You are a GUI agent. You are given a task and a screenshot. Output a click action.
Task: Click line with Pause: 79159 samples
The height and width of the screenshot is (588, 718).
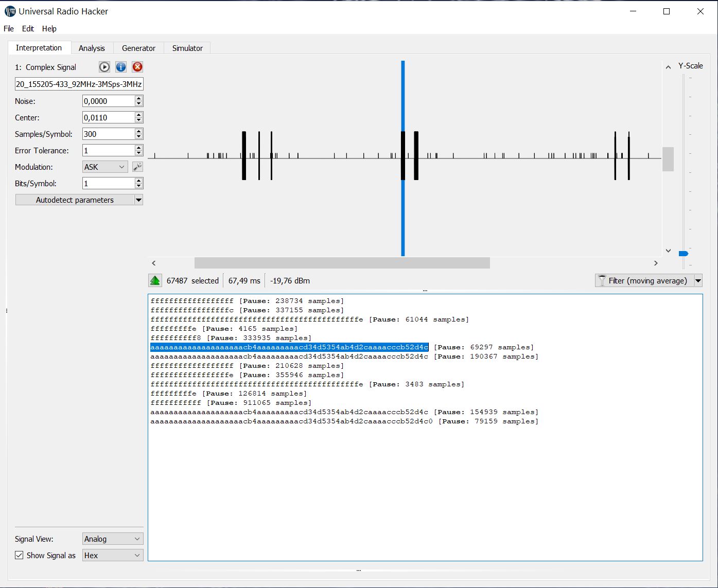[344, 421]
